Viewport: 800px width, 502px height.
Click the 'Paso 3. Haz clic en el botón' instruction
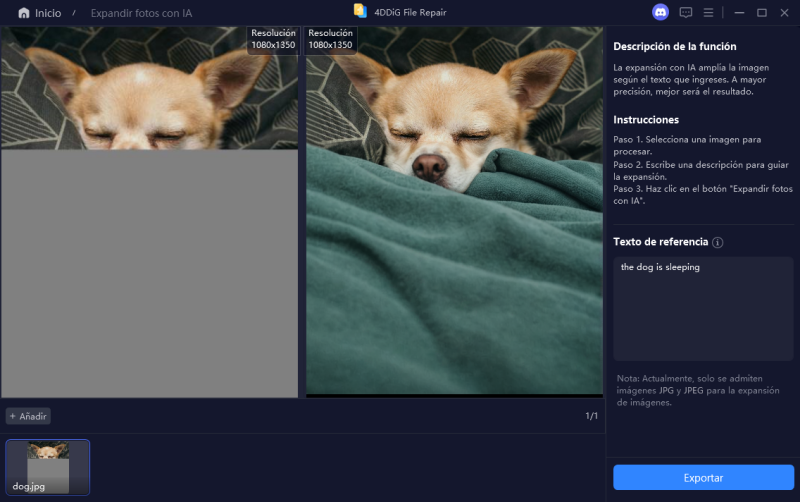(x=703, y=194)
